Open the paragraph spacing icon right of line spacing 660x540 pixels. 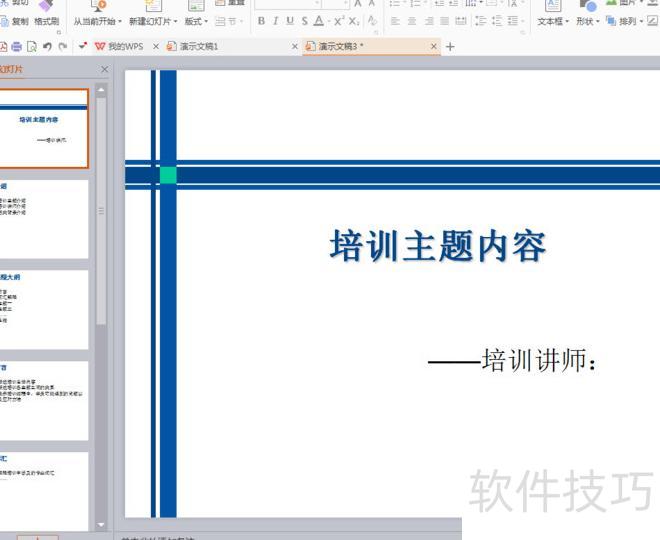(497, 21)
